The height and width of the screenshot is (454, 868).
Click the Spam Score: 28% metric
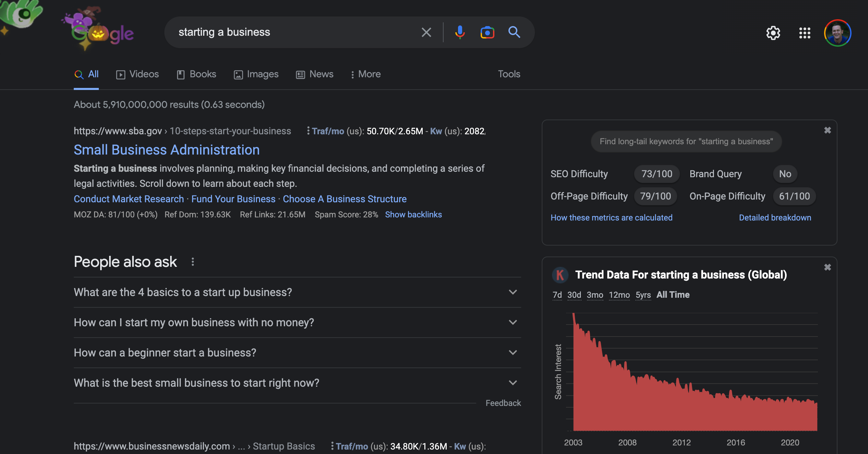tap(346, 215)
